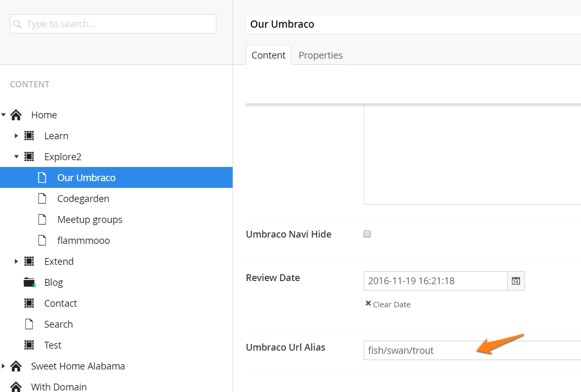Viewport: 581px width, 392px height.
Task: Collapse the Home tree node
Action: [3, 115]
